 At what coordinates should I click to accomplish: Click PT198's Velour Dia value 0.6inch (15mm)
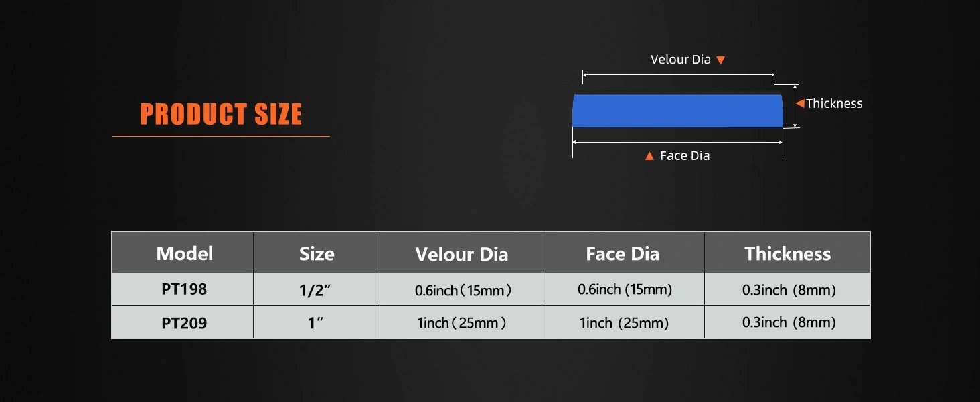[463, 290]
